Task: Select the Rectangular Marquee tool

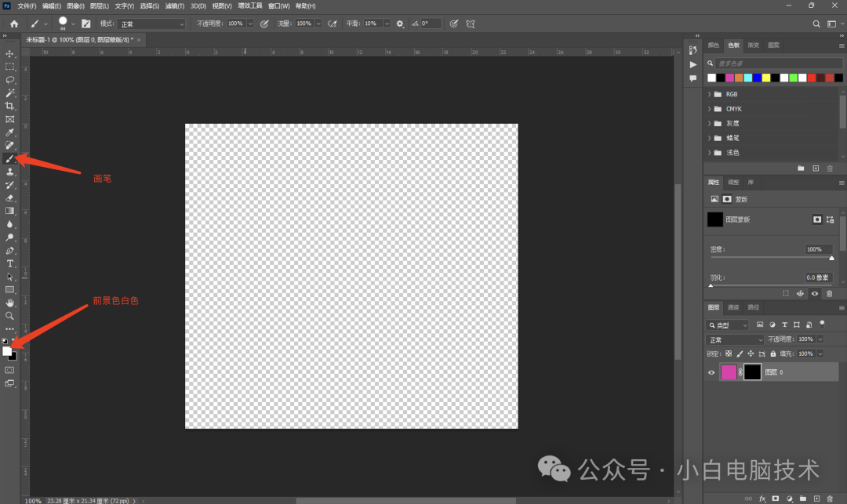Action: click(x=9, y=67)
